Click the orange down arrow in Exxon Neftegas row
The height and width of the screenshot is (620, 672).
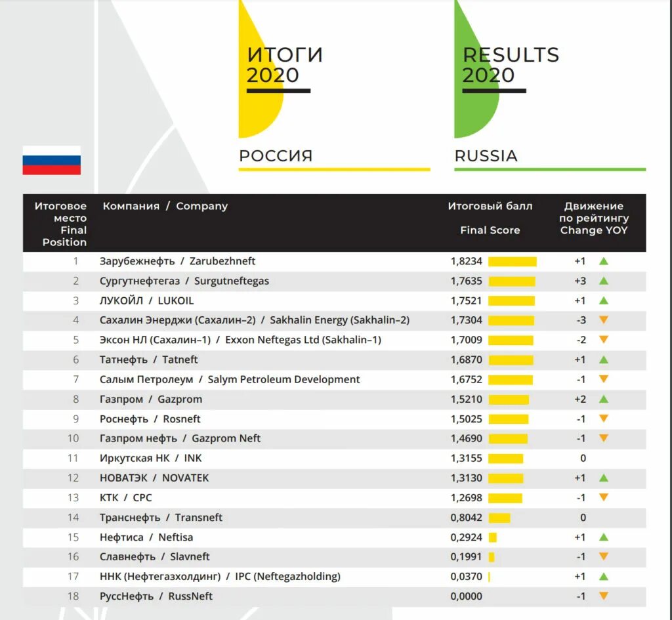tap(604, 339)
